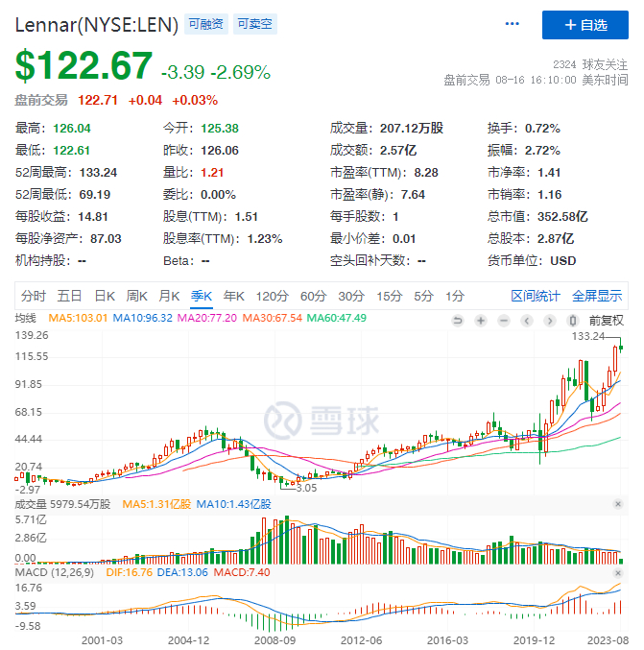Click the DIF:16.76 value label
This screenshot has width=644, height=650.
pos(130,572)
